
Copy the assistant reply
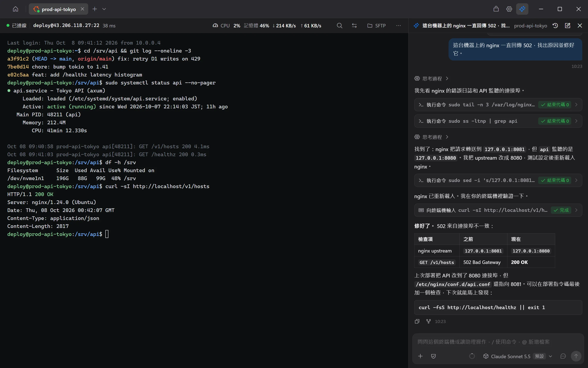417,321
